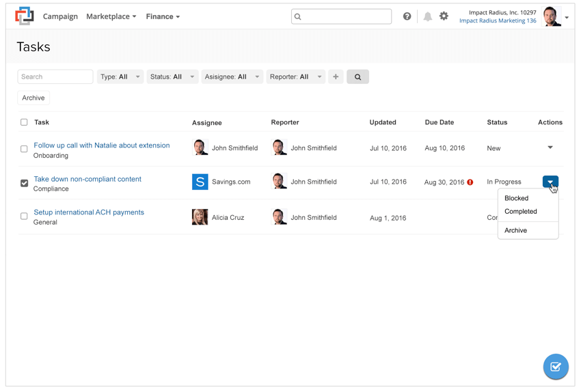
Task: Check the Follow up call task checkbox
Action: click(x=24, y=149)
